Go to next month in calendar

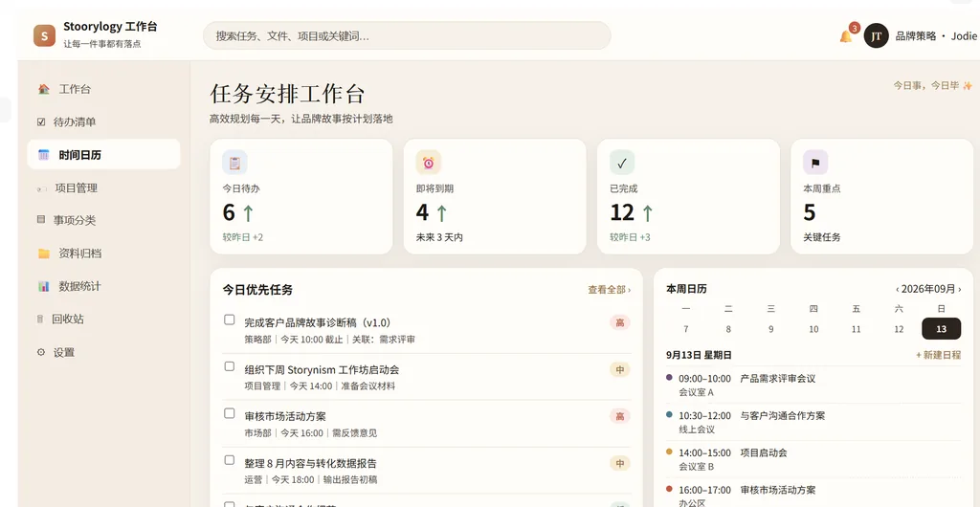[959, 289]
